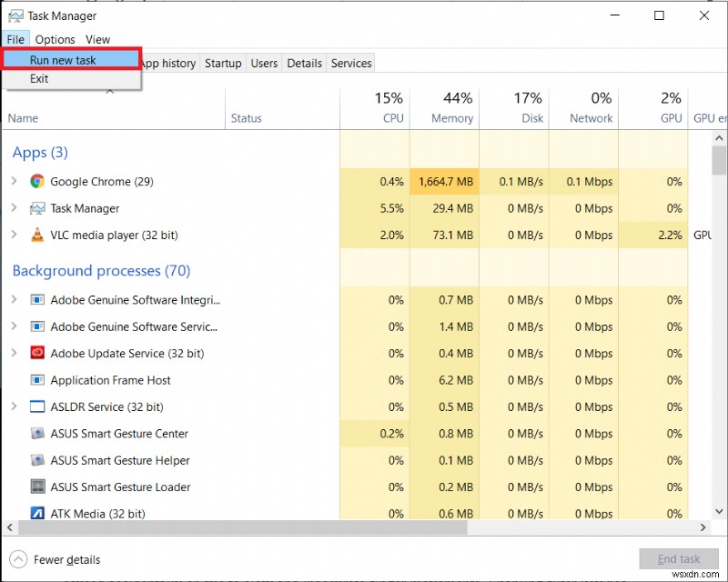This screenshot has width=728, height=582.
Task: Click the ATK Media process icon
Action: point(37,514)
